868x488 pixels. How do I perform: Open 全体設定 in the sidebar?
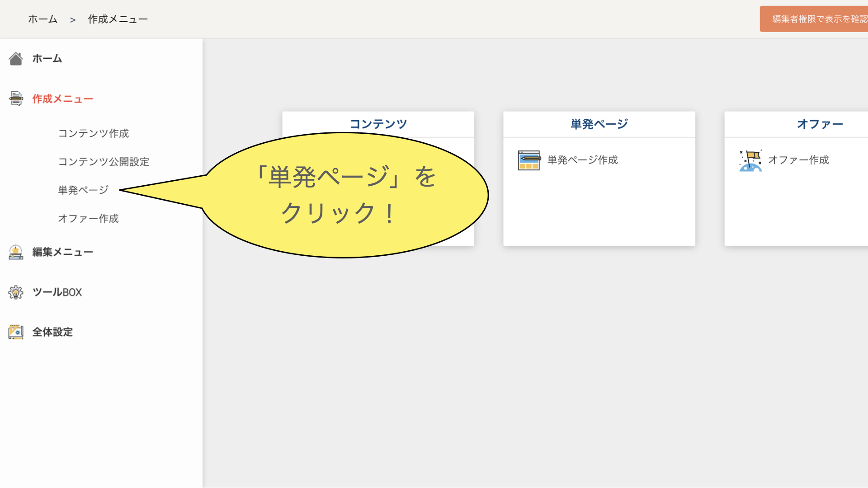click(52, 332)
